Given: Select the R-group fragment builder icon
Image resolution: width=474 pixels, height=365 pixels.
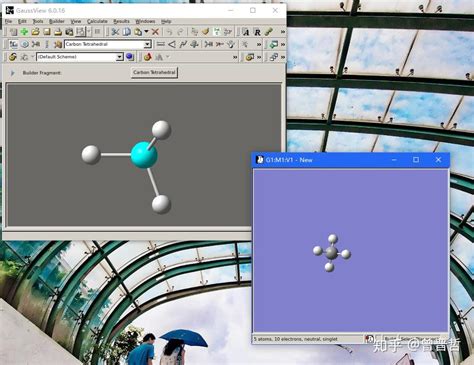Looking at the screenshot, I should click(36, 44).
